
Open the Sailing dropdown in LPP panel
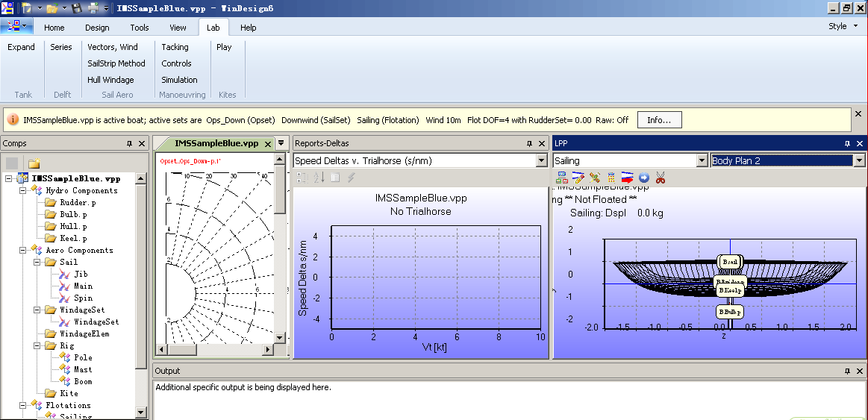click(x=702, y=160)
